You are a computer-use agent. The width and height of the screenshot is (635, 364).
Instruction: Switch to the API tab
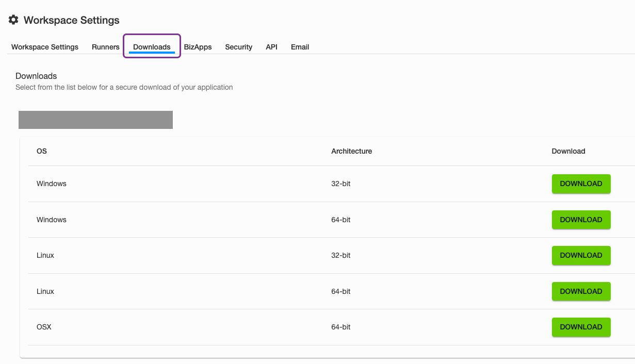coord(272,47)
